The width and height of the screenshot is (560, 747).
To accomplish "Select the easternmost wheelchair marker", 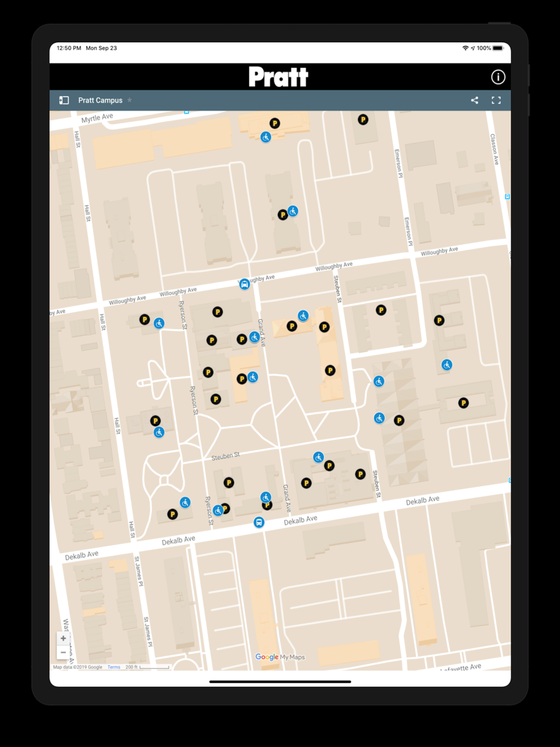I will click(x=446, y=365).
